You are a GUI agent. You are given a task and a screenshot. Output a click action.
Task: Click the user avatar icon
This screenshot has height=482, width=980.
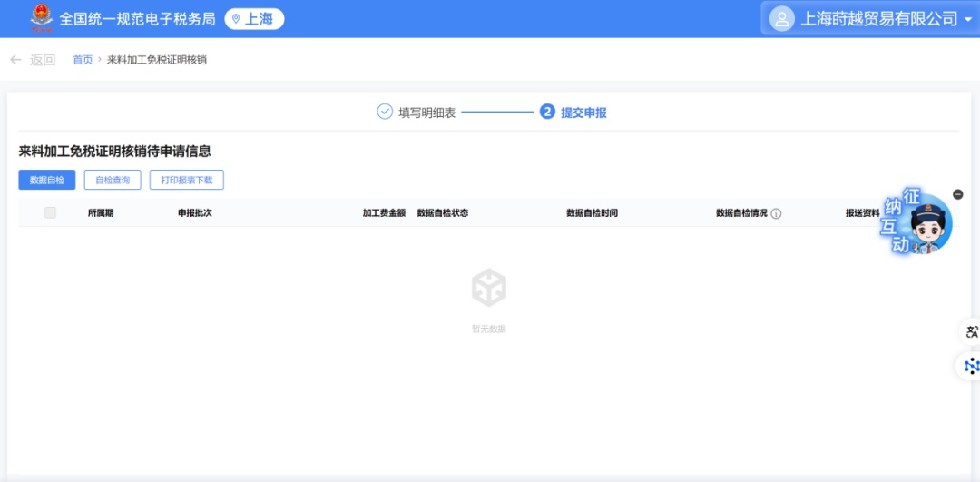781,18
